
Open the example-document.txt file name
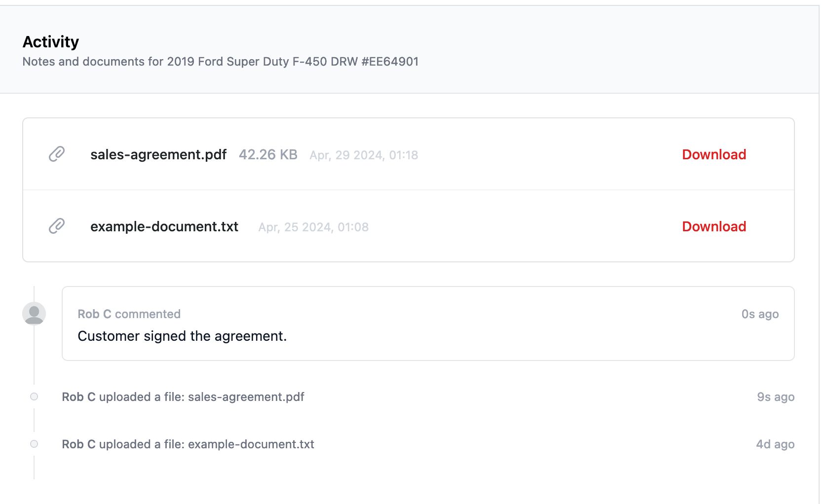(x=164, y=226)
